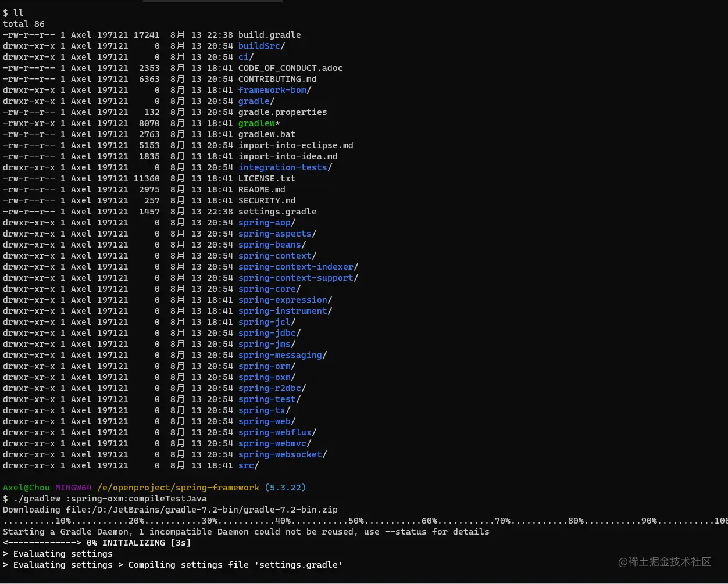Image resolution: width=728 pixels, height=584 pixels.
Task: Select CONTRIBUTING.md file name
Action: point(277,79)
